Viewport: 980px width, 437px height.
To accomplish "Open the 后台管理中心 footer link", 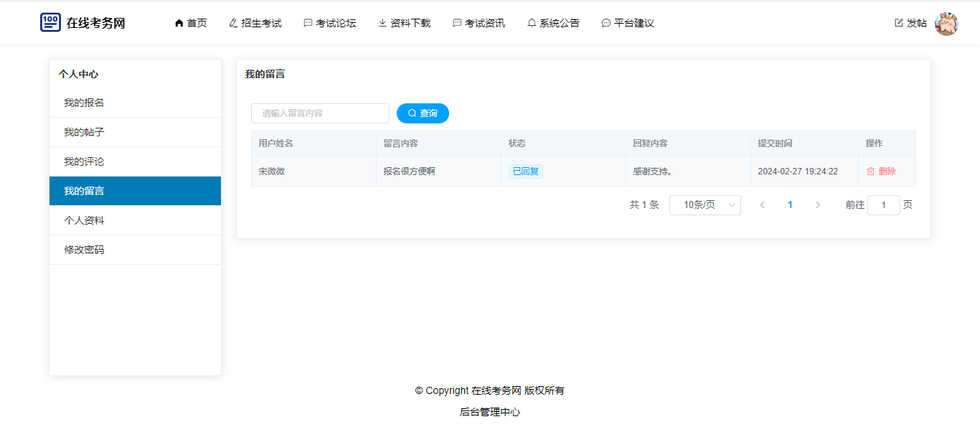I will tap(490, 412).
